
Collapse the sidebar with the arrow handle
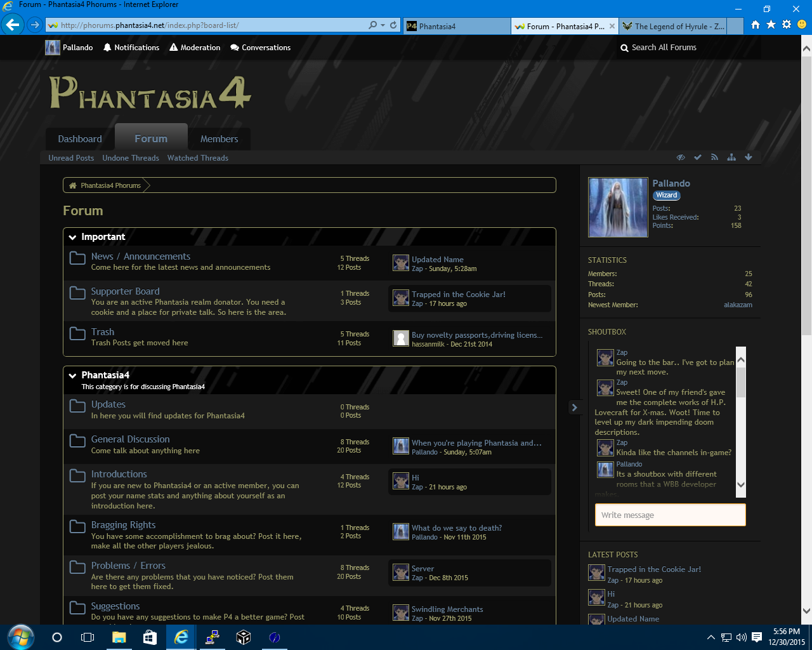(574, 408)
